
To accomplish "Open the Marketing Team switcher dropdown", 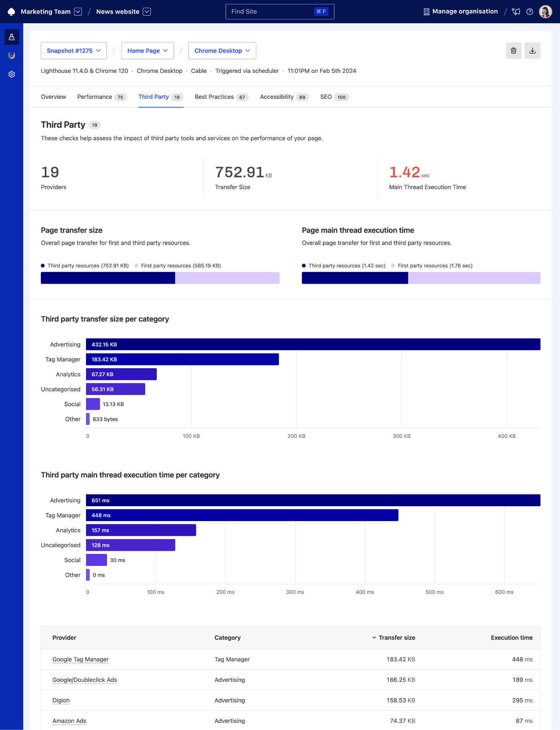I will coord(78,12).
